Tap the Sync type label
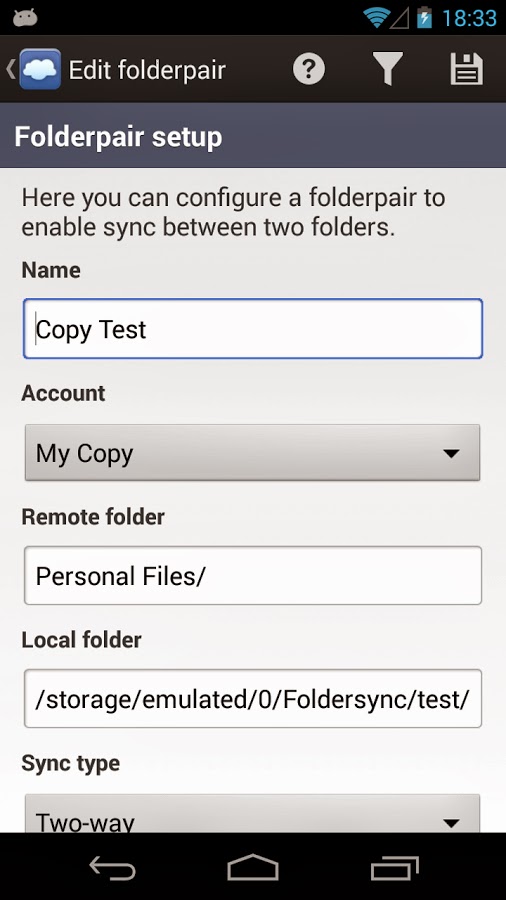The image size is (506, 900). (71, 764)
